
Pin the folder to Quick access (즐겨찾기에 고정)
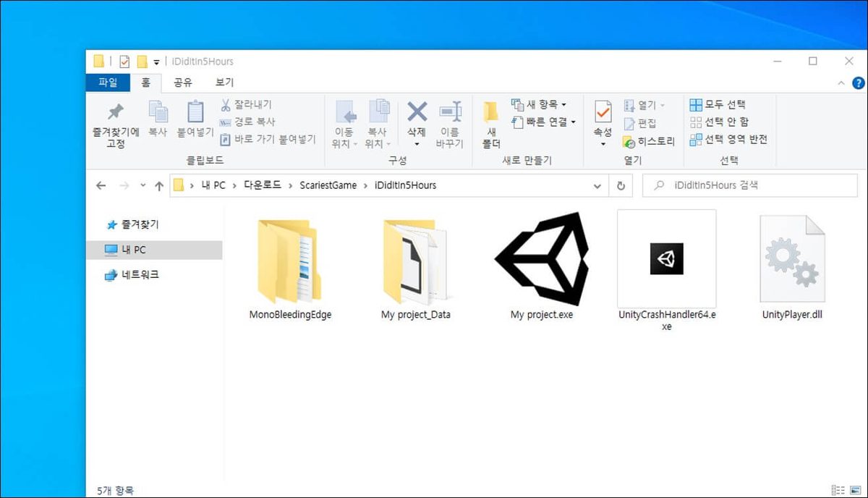(116, 124)
